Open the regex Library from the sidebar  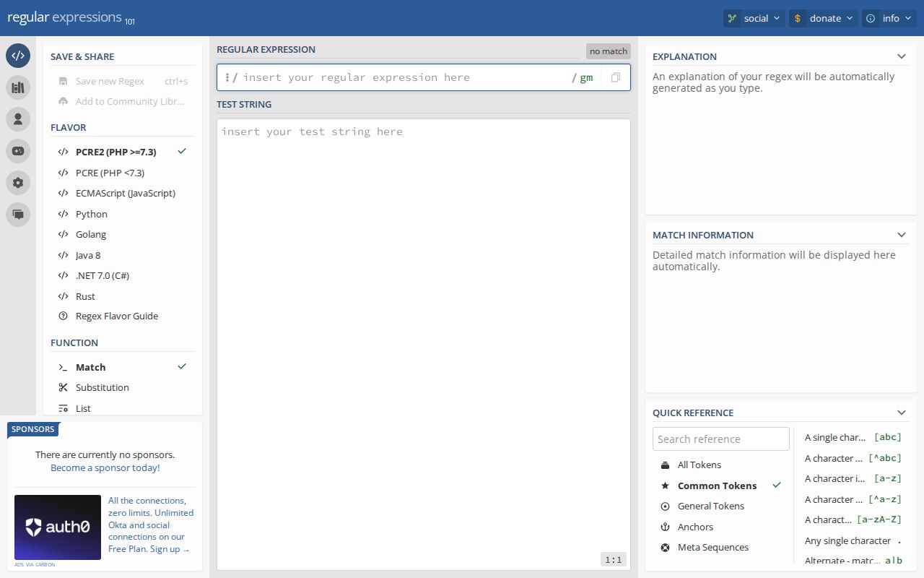(18, 87)
